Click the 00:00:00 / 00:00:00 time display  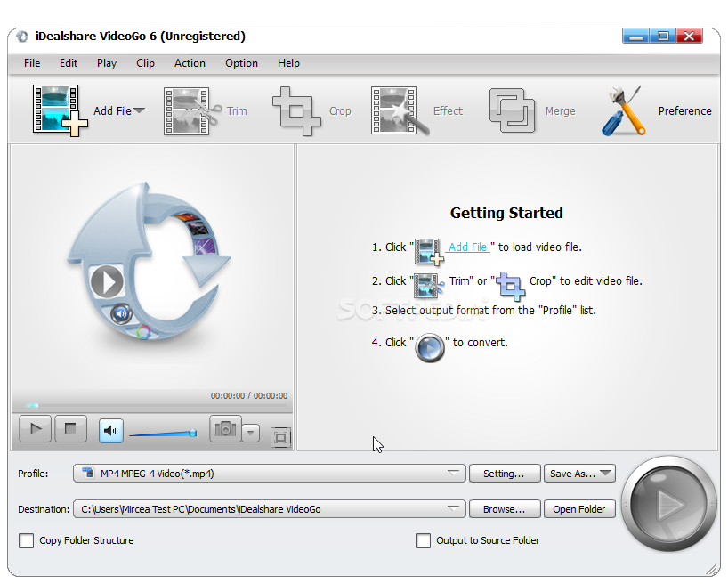[x=249, y=396]
